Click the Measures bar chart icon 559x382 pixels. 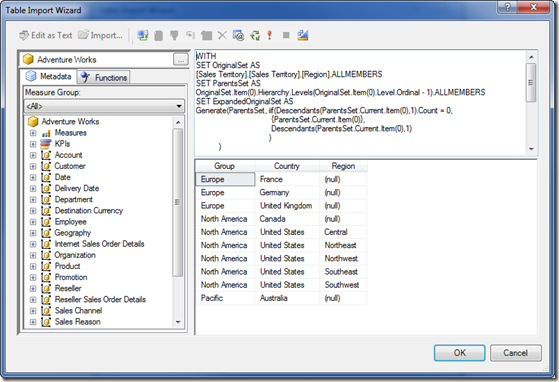pyautogui.click(x=46, y=133)
